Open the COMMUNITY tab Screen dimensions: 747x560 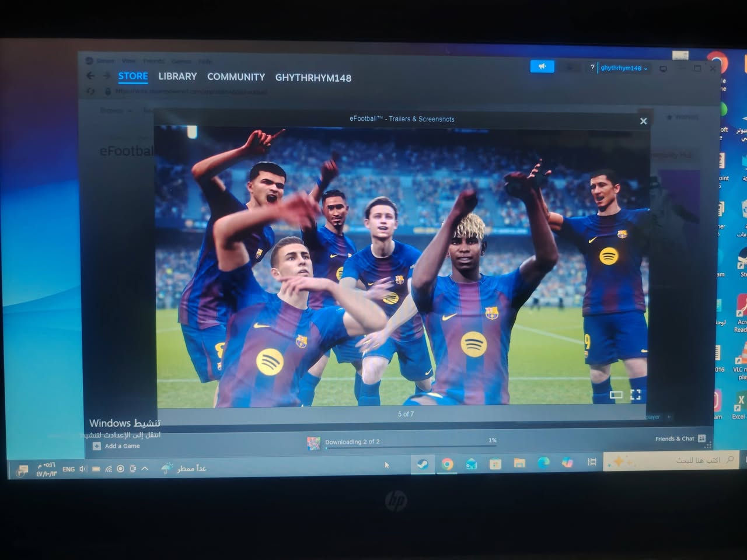pyautogui.click(x=236, y=77)
